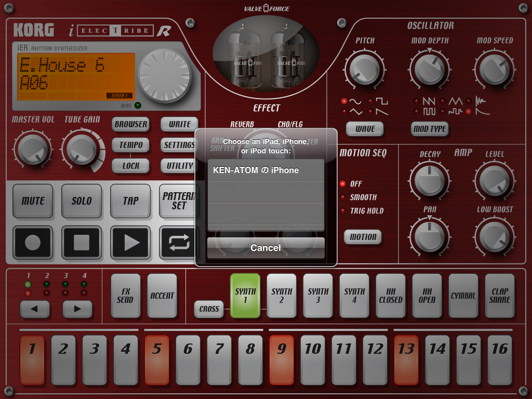The width and height of the screenshot is (532, 399).
Task: Choose KEN-ATOM's iPhone in the device list
Action: pyautogui.click(x=266, y=170)
